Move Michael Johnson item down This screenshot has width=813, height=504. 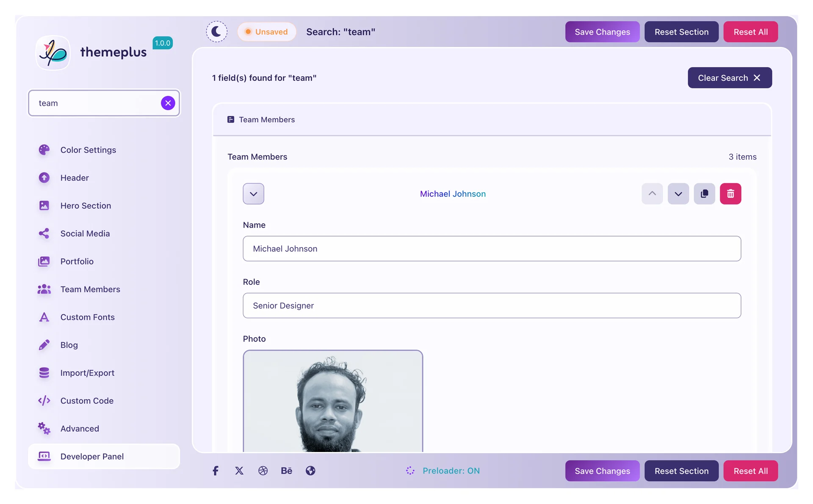pyautogui.click(x=678, y=194)
